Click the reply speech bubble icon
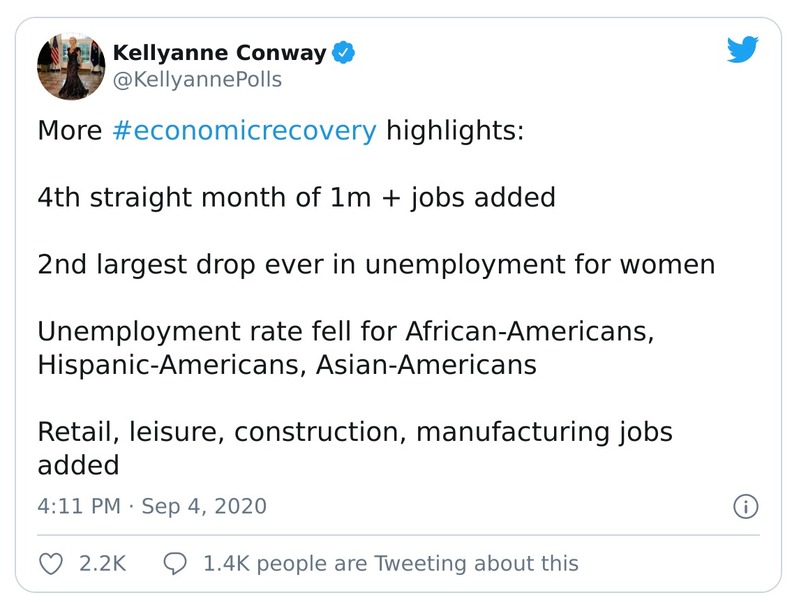Screen dimensions: 799x609 click(x=175, y=564)
